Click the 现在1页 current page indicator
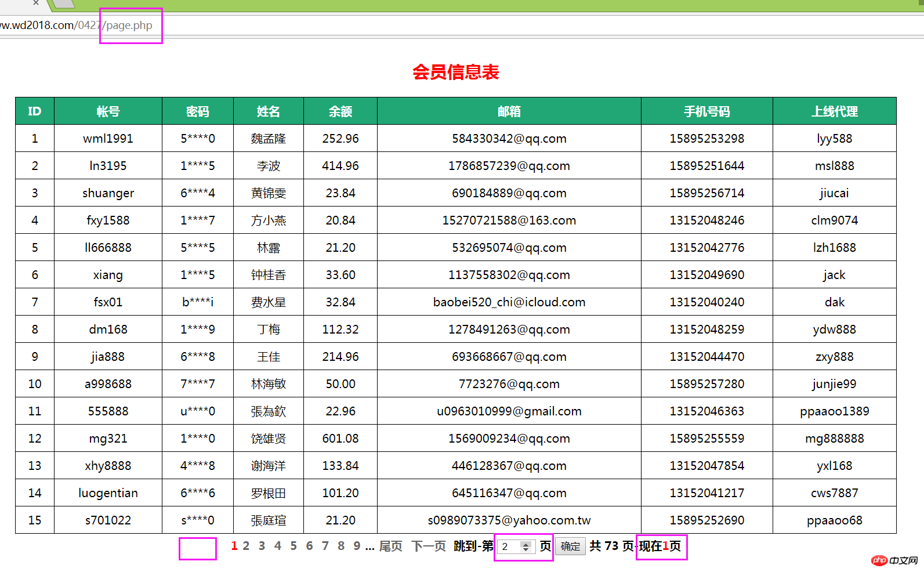924x572 pixels. point(660,546)
